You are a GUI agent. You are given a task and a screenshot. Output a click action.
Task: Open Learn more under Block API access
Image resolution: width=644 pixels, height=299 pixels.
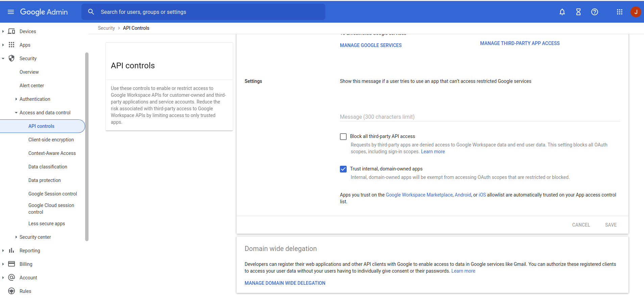(x=433, y=152)
